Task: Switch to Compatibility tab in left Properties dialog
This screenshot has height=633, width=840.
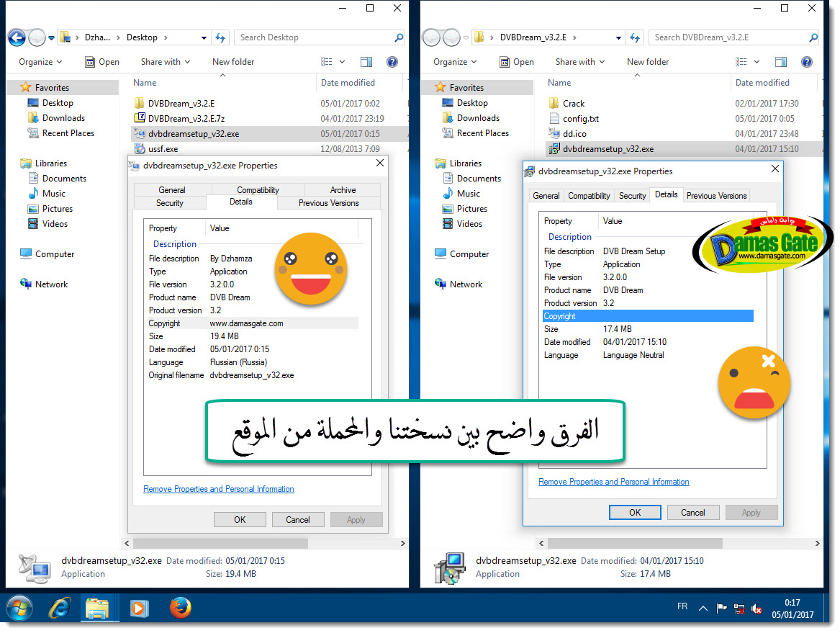Action: [x=258, y=189]
